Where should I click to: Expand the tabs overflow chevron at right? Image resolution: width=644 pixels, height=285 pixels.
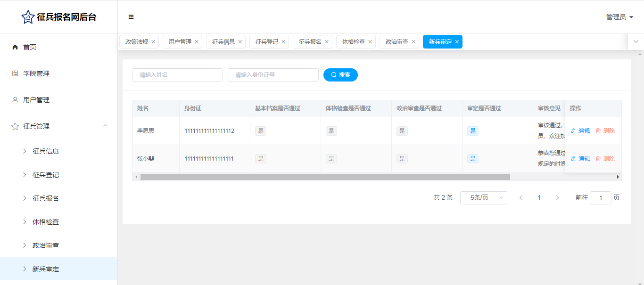point(636,41)
